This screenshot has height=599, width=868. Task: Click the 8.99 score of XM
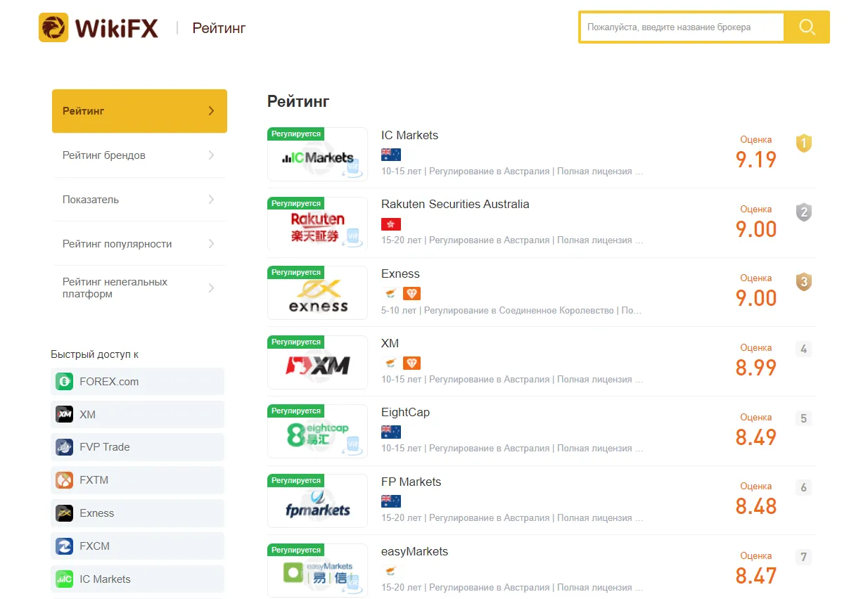pyautogui.click(x=756, y=368)
